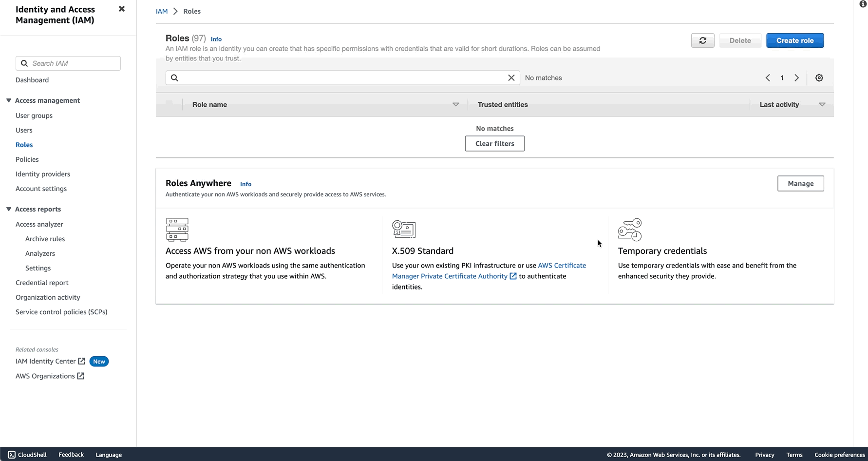
Task: Open Organization activity
Action: (48, 297)
